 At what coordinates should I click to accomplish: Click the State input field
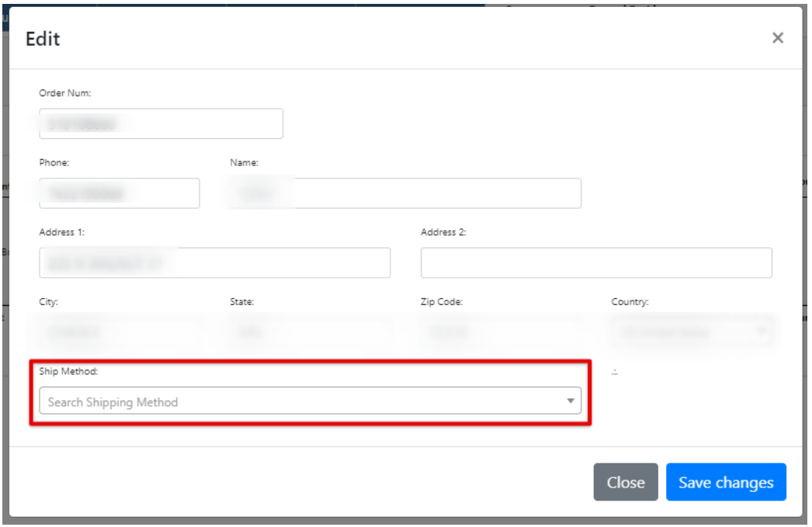tap(310, 332)
